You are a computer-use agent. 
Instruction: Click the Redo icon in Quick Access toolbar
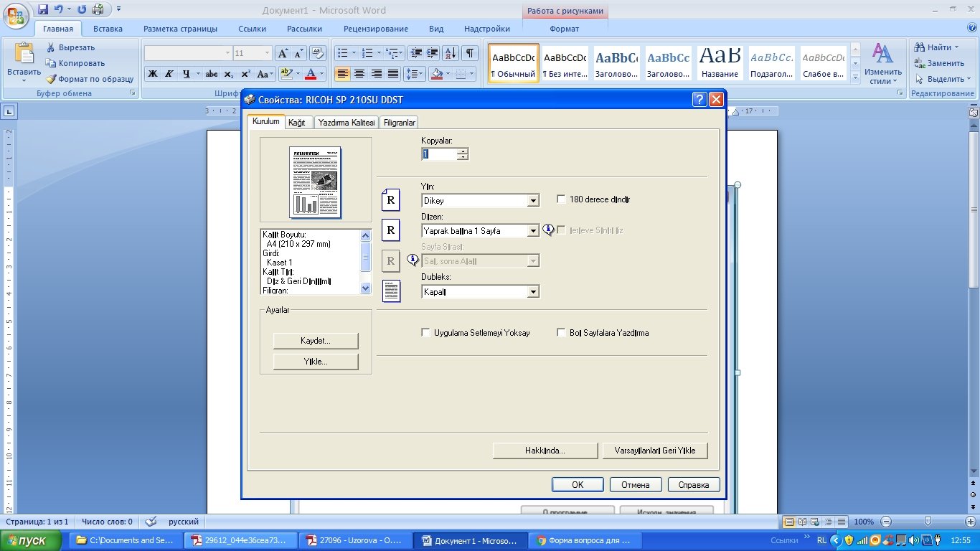(x=81, y=9)
